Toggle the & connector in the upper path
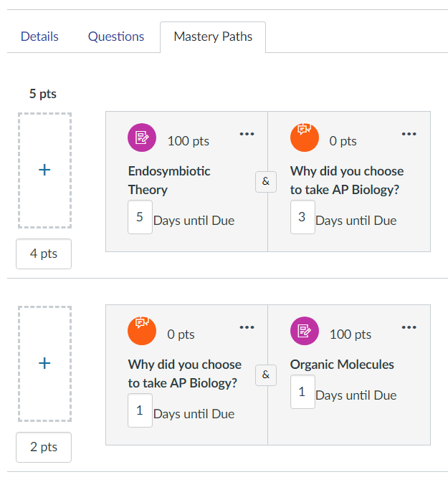Image resolution: width=448 pixels, height=477 pixels. click(x=266, y=182)
